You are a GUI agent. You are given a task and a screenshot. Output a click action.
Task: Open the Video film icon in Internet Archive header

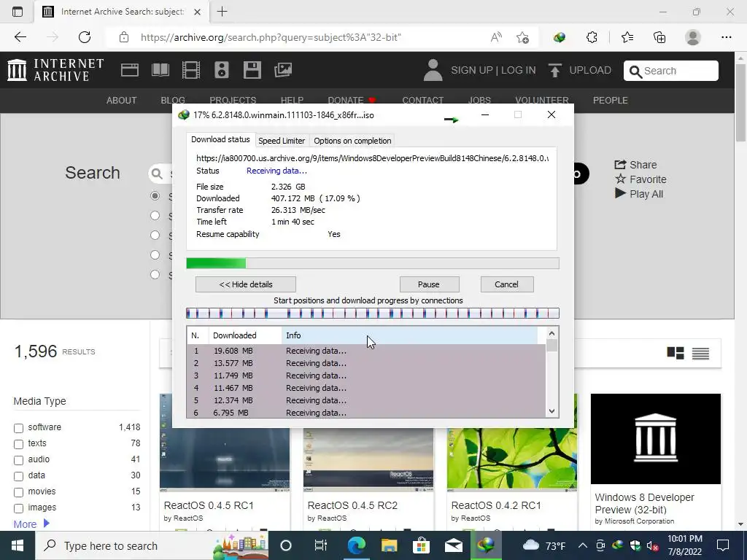[x=191, y=70]
